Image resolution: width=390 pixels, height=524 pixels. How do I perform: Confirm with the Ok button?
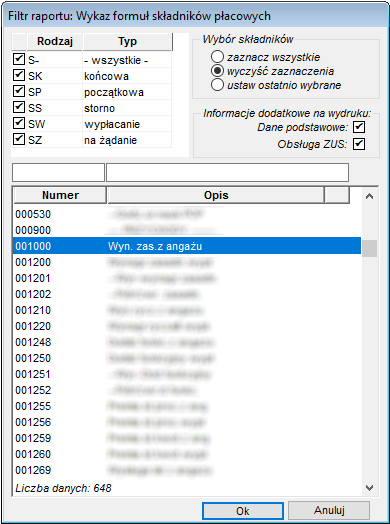(x=243, y=511)
